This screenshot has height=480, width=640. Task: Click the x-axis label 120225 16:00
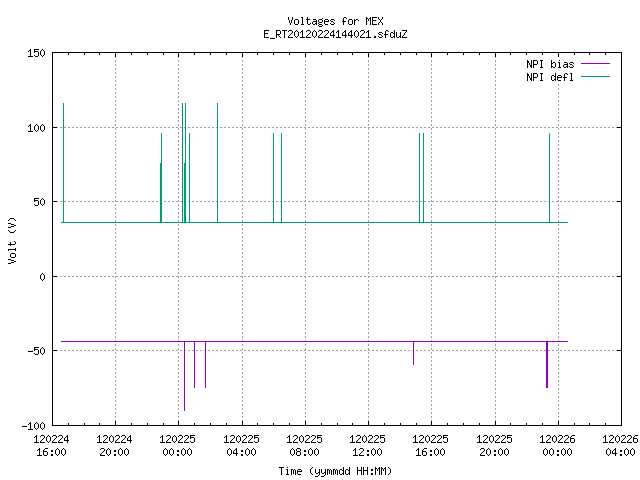click(430, 446)
